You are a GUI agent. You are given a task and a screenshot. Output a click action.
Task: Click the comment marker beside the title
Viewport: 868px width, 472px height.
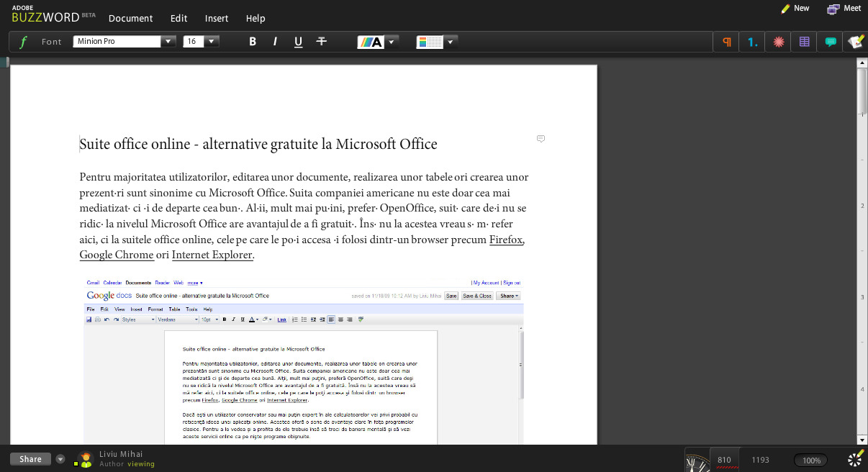[x=541, y=139]
